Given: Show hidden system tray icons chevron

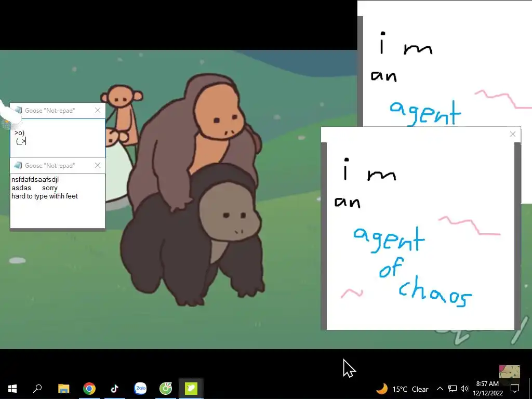Looking at the screenshot, I should tap(440, 389).
